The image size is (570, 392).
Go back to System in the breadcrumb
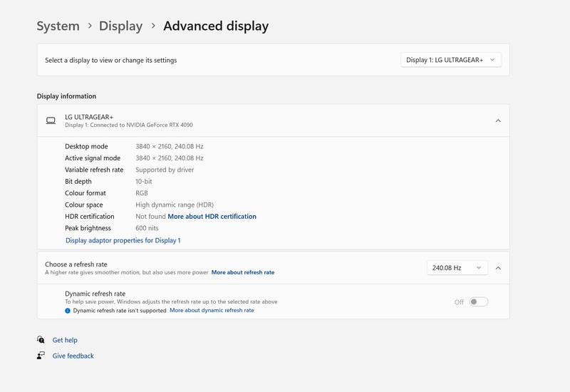(58, 26)
